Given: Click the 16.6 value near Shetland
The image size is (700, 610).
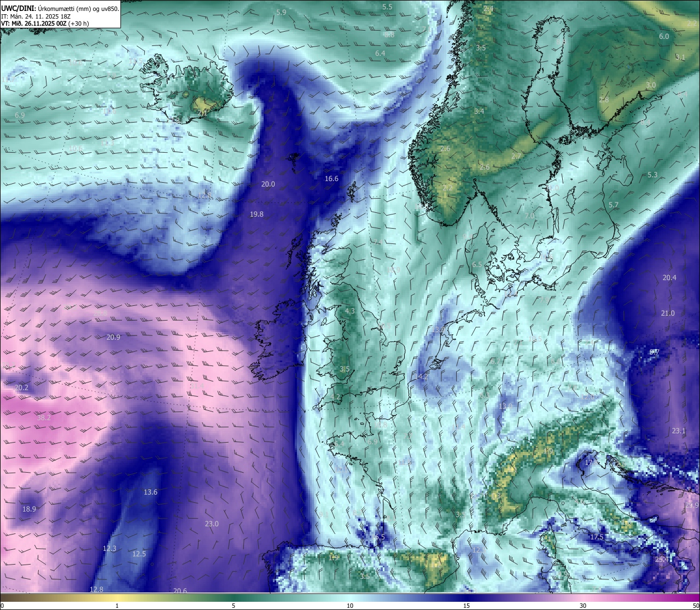Looking at the screenshot, I should tap(331, 179).
